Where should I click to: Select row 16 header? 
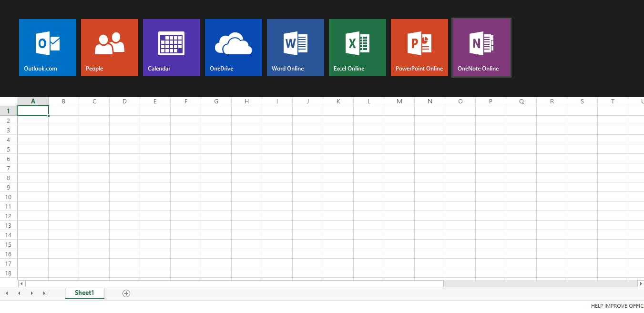click(x=9, y=254)
